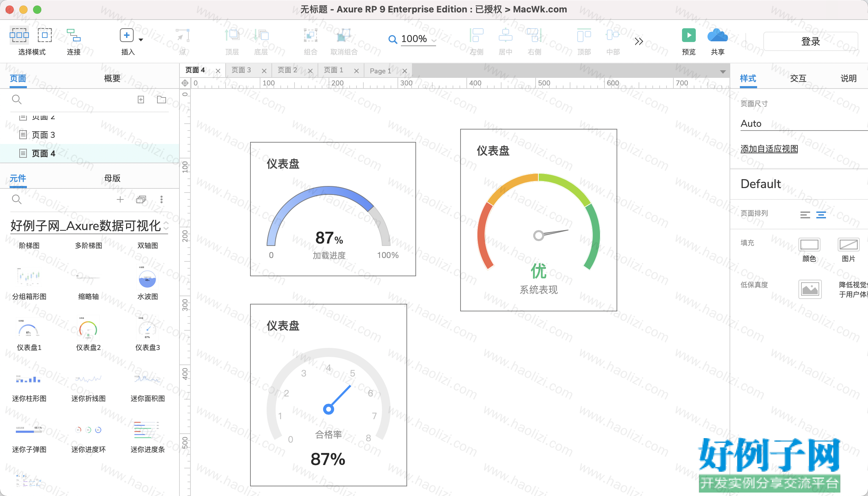Open the 页面尺寸 Auto dropdown
Image resolution: width=868 pixels, height=496 pixels.
[804, 124]
